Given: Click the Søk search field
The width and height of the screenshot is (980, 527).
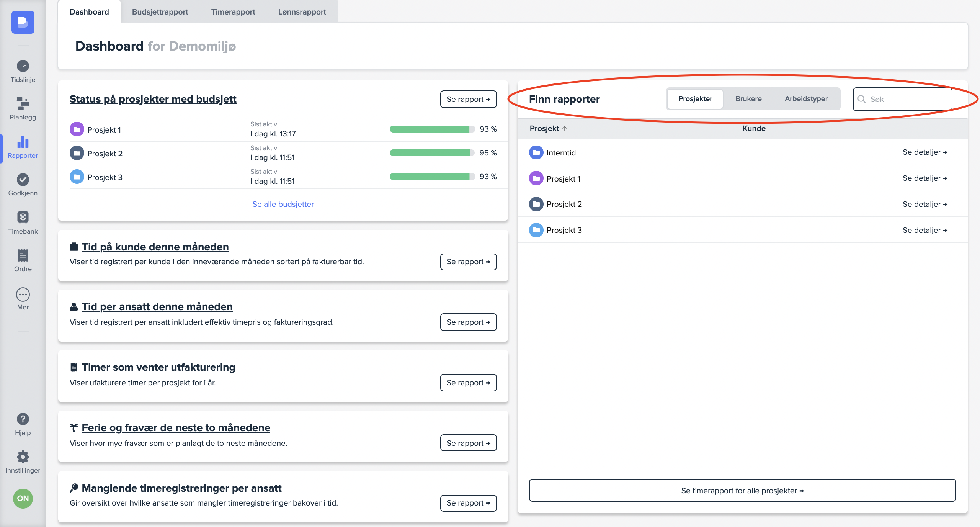Looking at the screenshot, I should point(907,99).
